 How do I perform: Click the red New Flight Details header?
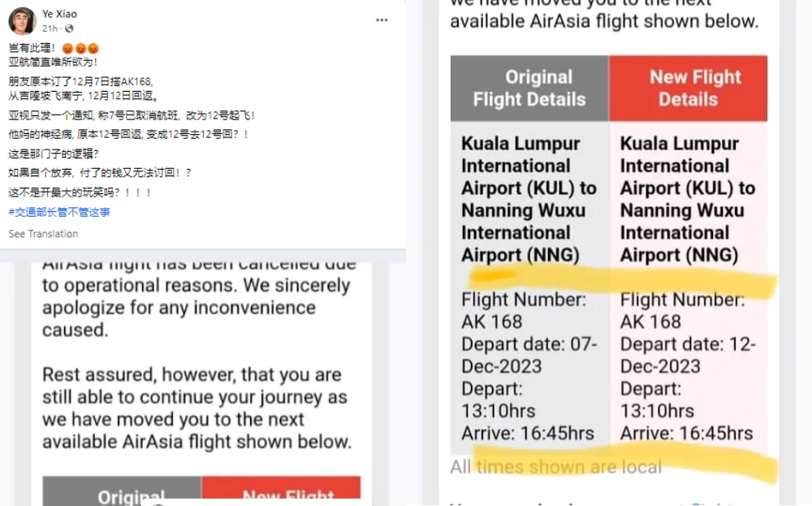[688, 89]
